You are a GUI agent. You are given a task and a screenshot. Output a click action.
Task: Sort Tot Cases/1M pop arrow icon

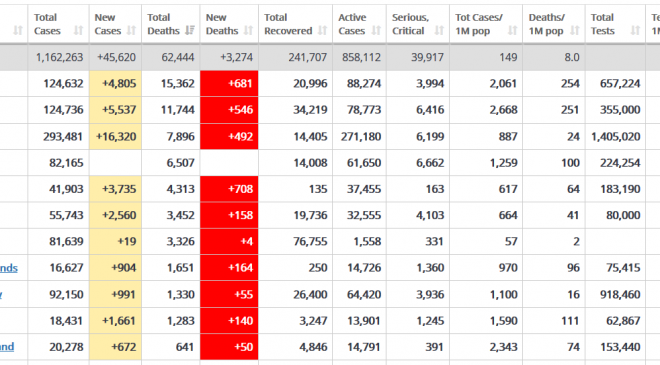coord(513,30)
